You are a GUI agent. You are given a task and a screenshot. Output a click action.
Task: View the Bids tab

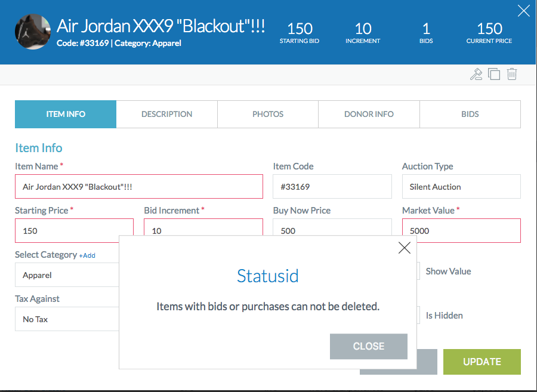coord(470,114)
